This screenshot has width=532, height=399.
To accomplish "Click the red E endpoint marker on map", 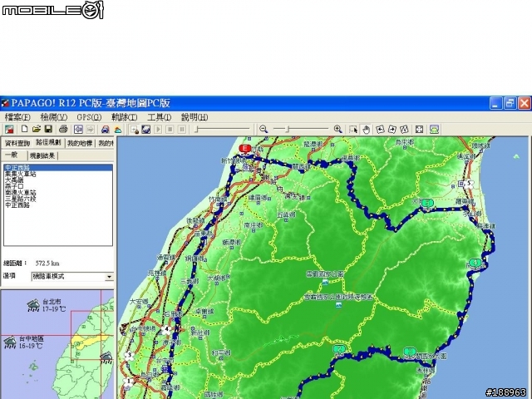I will pyautogui.click(x=245, y=149).
